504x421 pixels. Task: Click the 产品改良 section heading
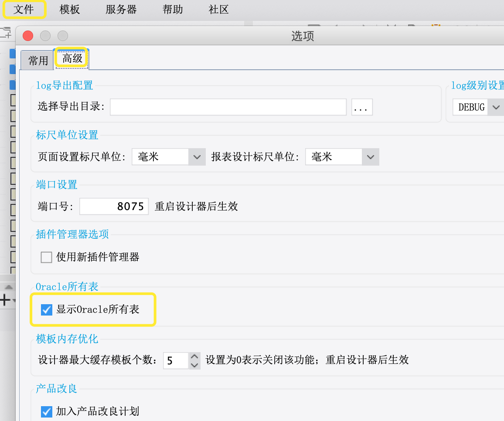point(57,389)
